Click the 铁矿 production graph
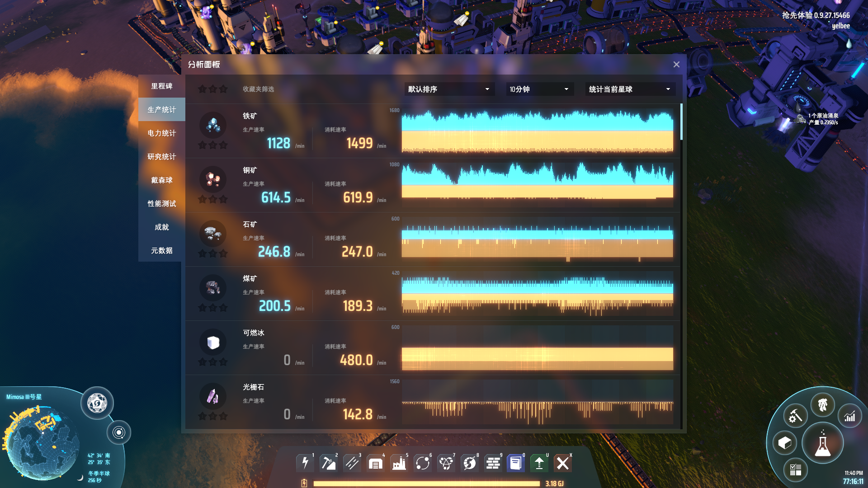This screenshot has height=488, width=868. tap(538, 131)
